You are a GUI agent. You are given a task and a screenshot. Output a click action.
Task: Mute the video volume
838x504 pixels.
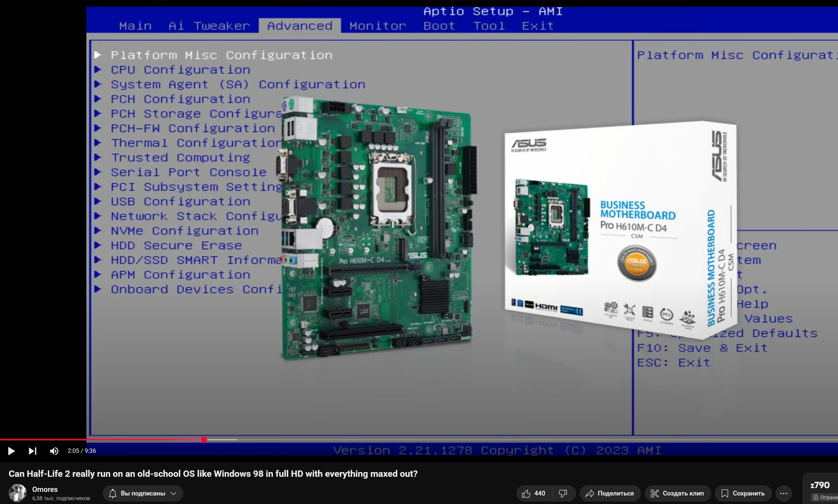coord(54,451)
